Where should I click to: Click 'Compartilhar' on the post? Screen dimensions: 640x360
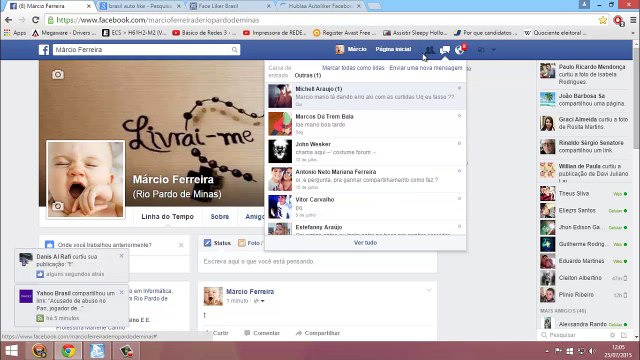[318, 333]
